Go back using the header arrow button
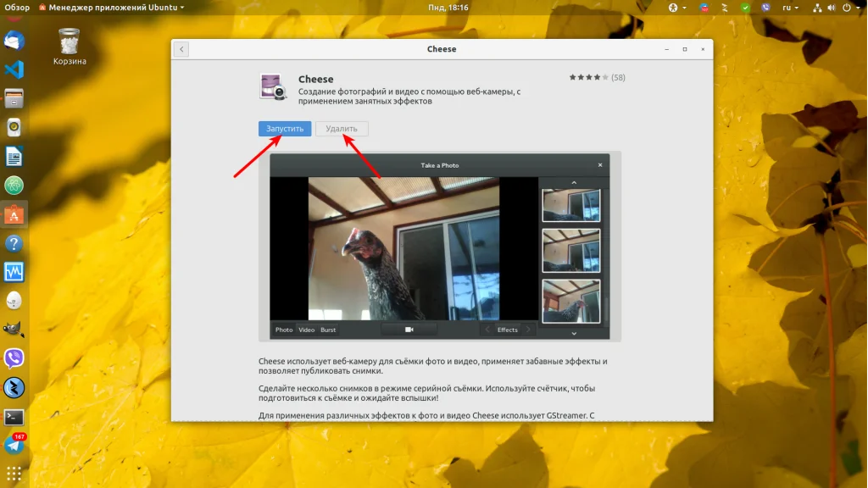 click(181, 49)
